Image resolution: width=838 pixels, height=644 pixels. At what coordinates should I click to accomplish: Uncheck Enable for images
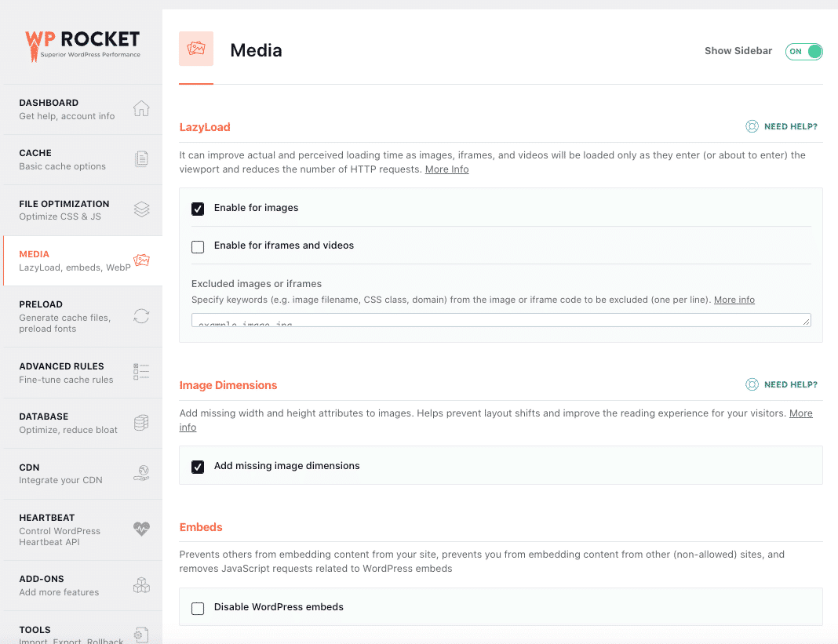[x=198, y=209]
